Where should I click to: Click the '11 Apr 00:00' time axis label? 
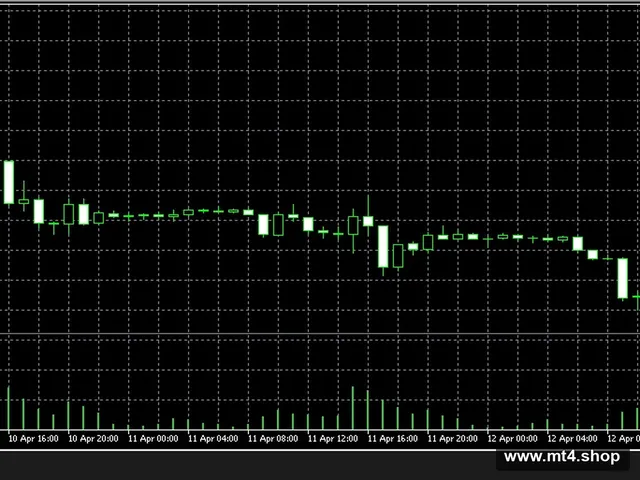point(153,439)
